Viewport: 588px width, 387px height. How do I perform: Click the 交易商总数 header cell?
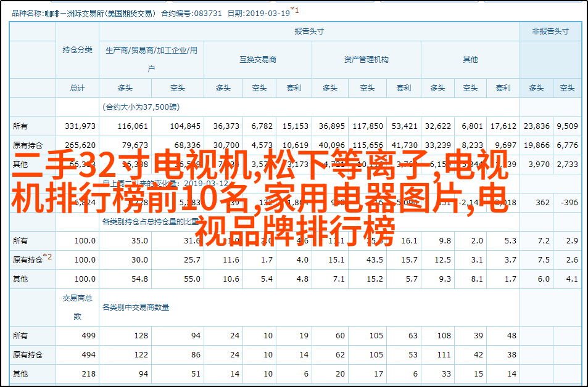tap(77, 308)
